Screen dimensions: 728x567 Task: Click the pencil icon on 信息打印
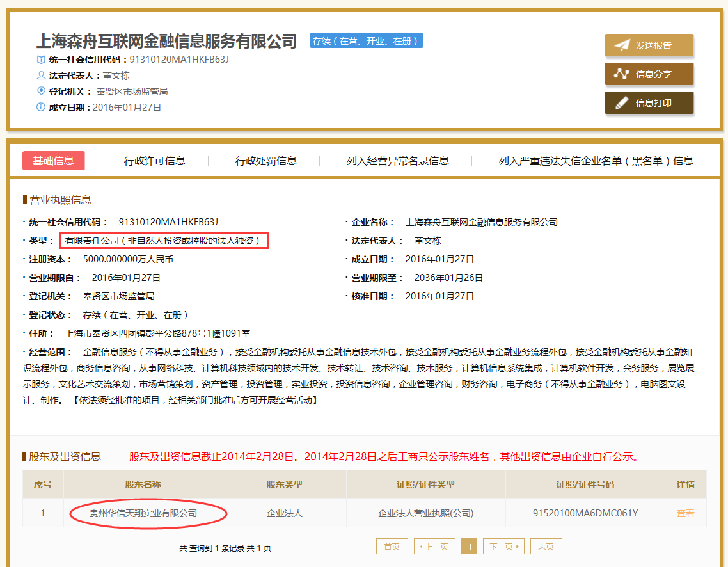(x=622, y=102)
